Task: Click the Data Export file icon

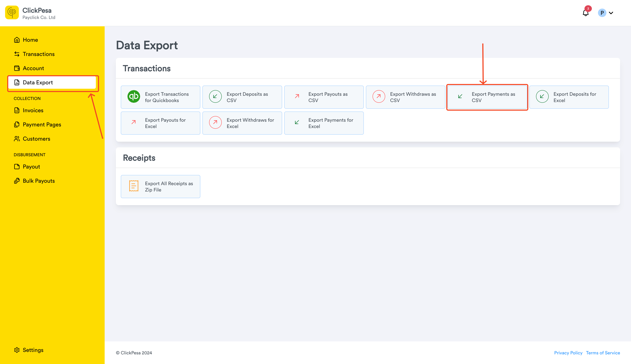Action: click(x=17, y=83)
